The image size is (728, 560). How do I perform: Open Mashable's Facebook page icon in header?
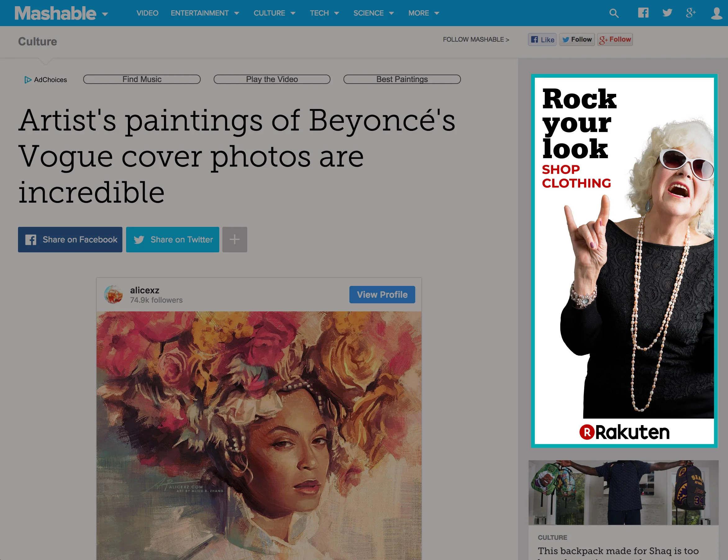(643, 13)
